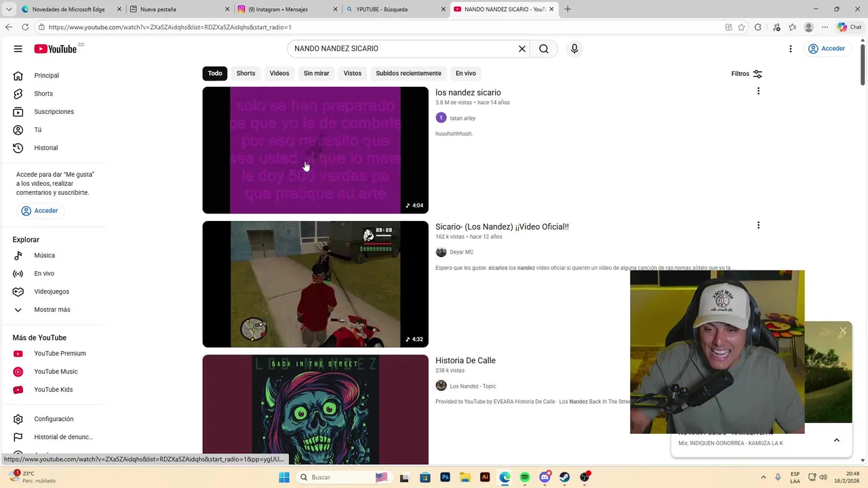This screenshot has width=868, height=488.
Task: Open the tab actions dropdown in Edge
Action: tap(9, 9)
